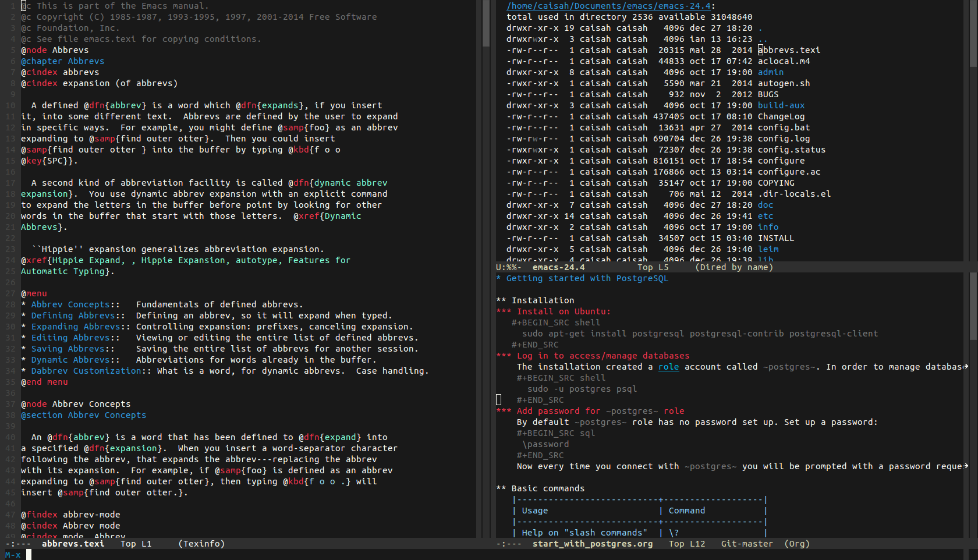The width and height of the screenshot is (978, 560).
Task: Click the 'Top L5' position in Dired mode line
Action: [x=653, y=267]
